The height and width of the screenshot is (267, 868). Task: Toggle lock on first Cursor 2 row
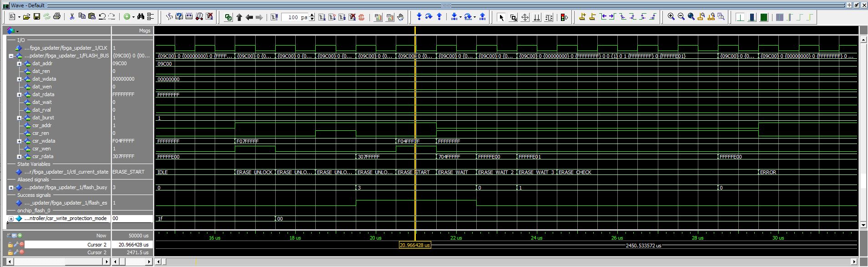10,245
